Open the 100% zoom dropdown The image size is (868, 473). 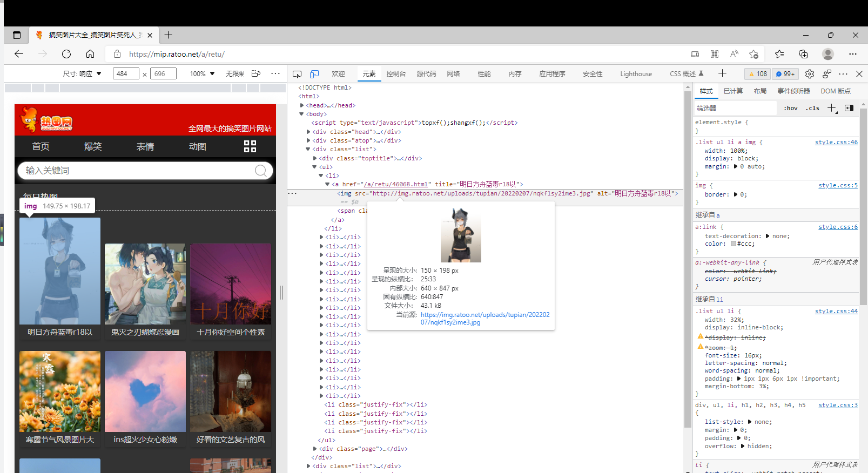[x=202, y=73]
